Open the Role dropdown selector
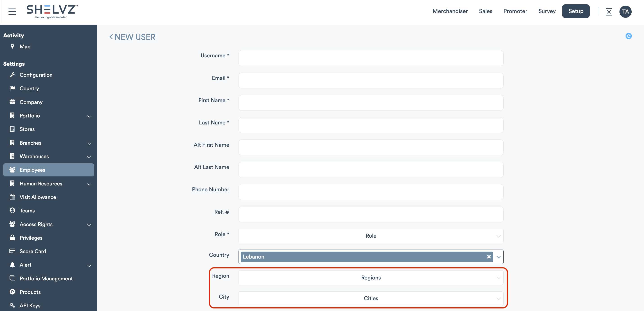This screenshot has width=644, height=311. click(x=370, y=236)
